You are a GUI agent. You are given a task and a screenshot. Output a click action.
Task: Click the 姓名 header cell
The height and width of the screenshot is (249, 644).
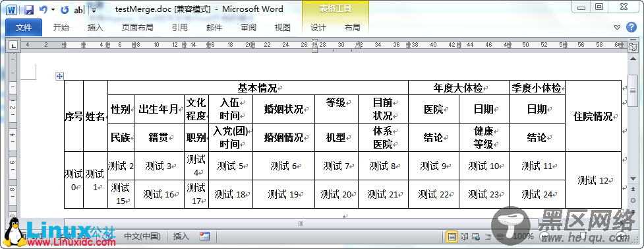tap(96, 116)
